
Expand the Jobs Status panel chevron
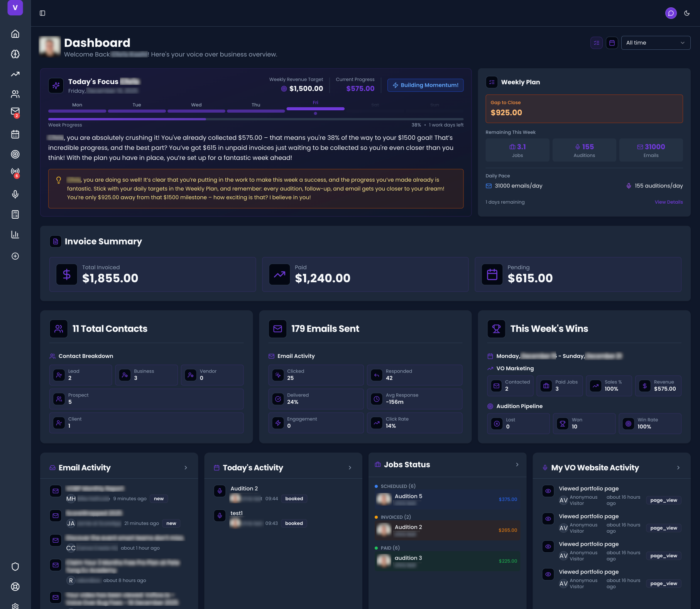coord(517,465)
